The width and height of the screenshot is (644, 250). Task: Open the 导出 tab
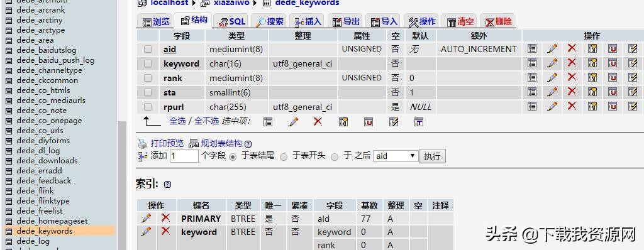coord(346,22)
